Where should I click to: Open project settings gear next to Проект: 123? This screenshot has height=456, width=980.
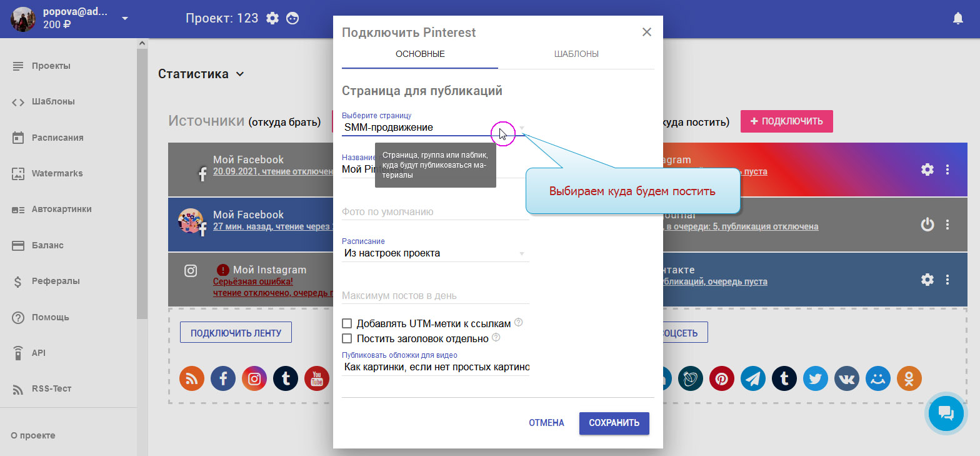pyautogui.click(x=272, y=19)
